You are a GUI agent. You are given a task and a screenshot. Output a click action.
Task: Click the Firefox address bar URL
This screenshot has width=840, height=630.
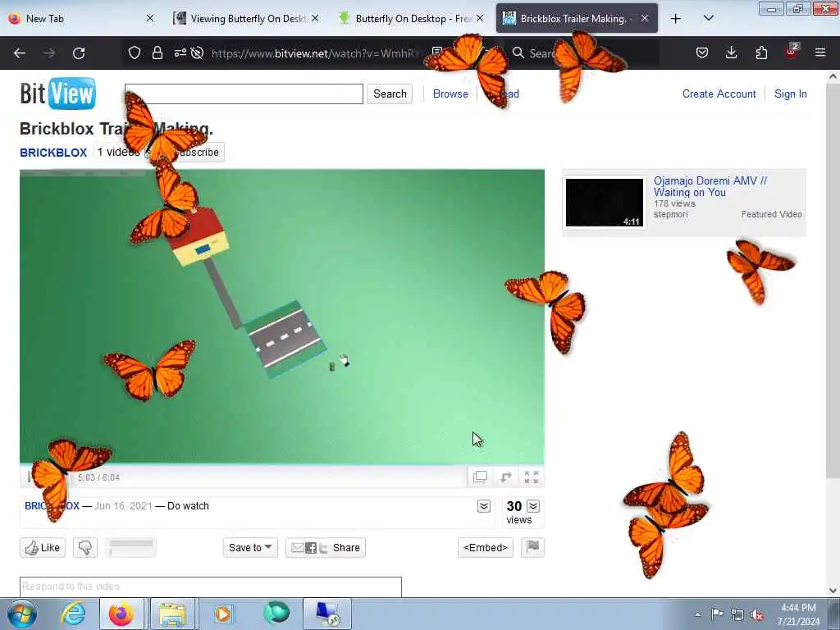click(313, 53)
